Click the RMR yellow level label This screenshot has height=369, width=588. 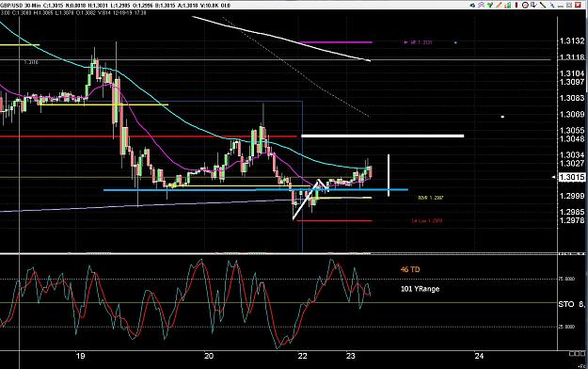point(431,198)
